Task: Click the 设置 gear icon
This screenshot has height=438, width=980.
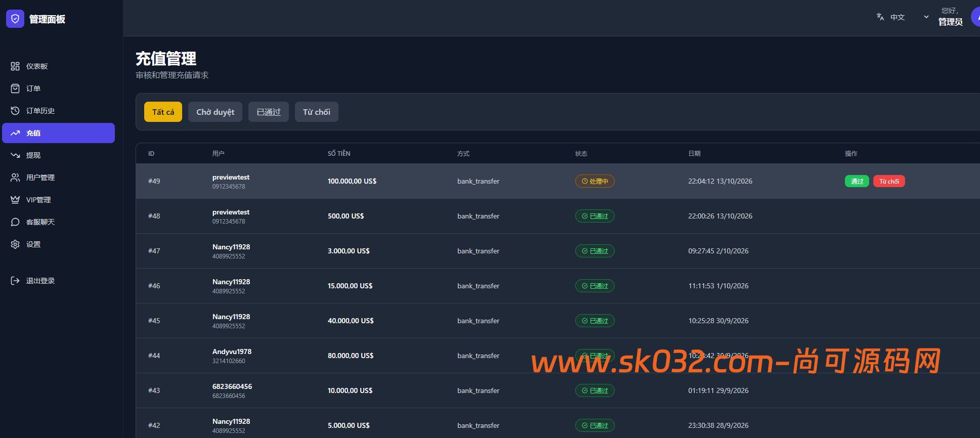Action: (15, 244)
